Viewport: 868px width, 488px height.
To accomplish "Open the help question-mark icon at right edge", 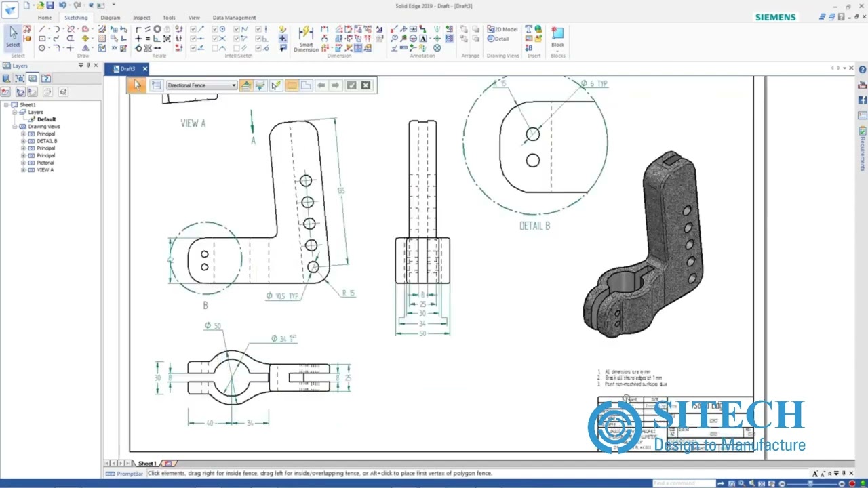I will click(863, 69).
